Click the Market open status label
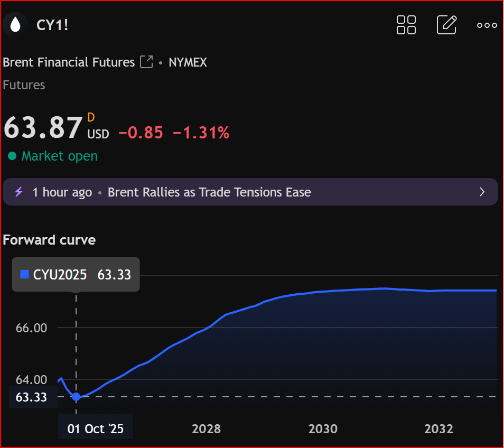 [x=60, y=156]
